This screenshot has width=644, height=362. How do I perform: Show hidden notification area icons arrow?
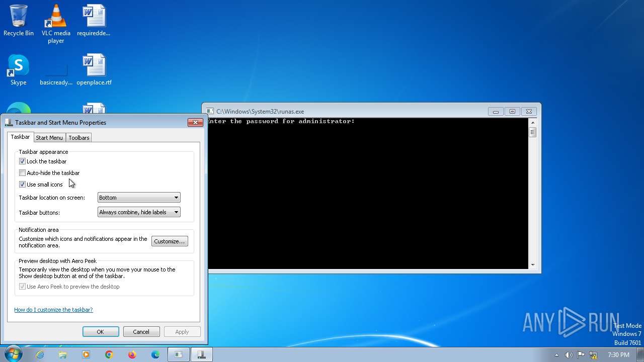[556, 355]
